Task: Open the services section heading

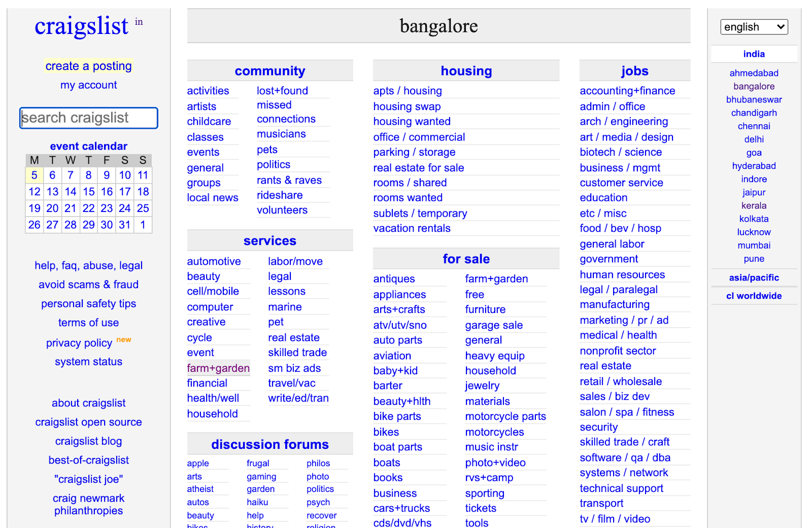Action: (270, 241)
